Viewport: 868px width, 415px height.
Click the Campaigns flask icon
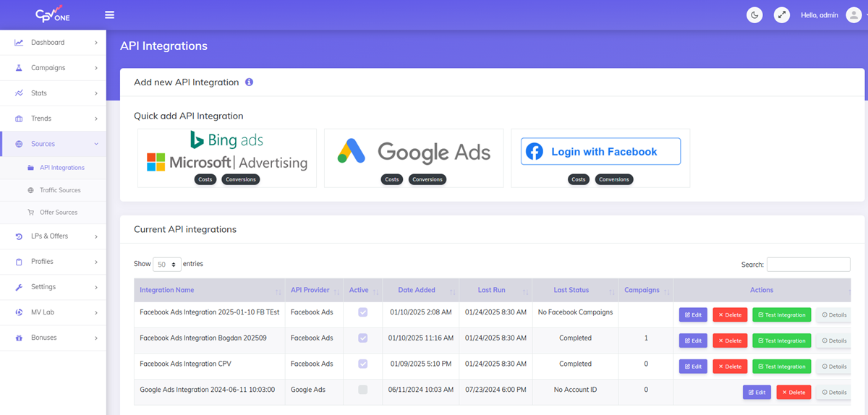click(x=19, y=68)
